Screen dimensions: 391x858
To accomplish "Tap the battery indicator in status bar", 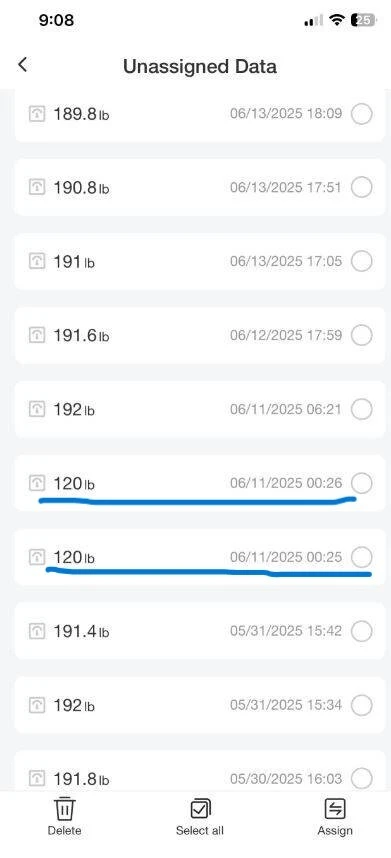I will point(364,20).
